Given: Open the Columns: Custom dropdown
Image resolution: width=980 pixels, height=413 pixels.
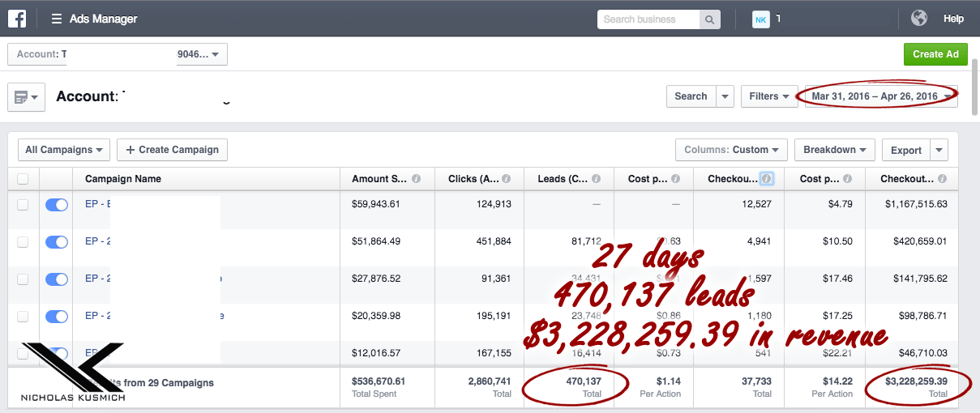Looking at the screenshot, I should click(730, 150).
